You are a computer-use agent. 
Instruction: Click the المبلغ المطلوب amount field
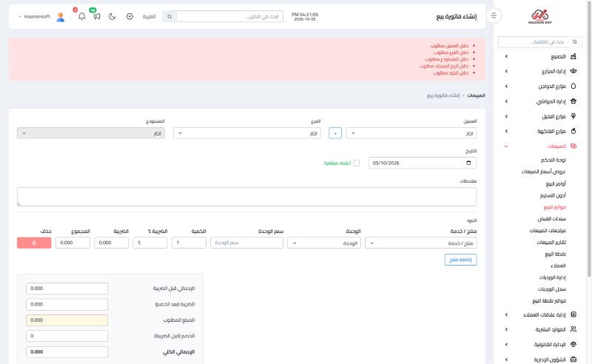(x=67, y=320)
